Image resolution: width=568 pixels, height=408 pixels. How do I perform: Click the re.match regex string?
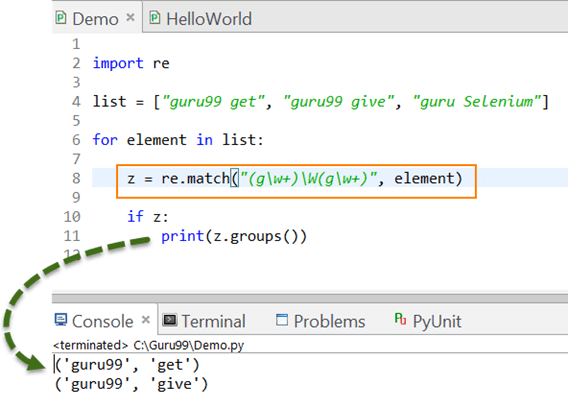click(x=309, y=179)
